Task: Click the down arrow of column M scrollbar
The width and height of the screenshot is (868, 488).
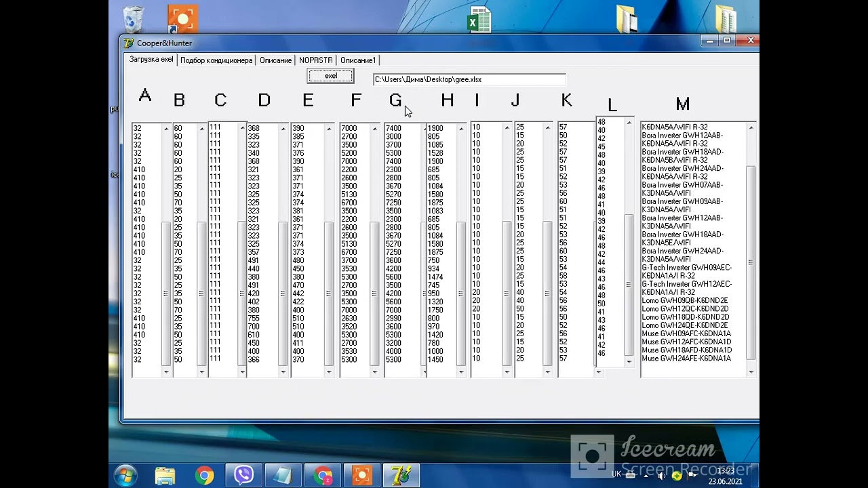Action: click(x=751, y=372)
